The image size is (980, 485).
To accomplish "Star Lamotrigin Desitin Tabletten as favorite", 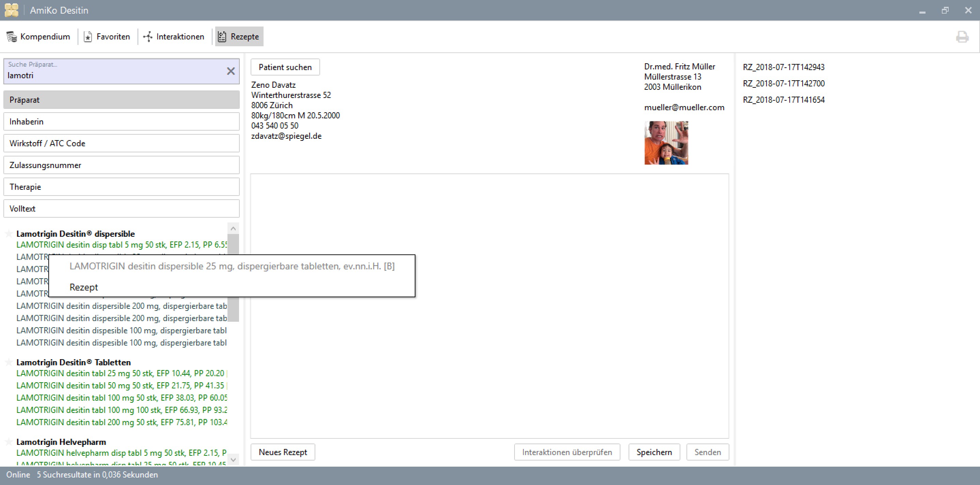I will pyautogui.click(x=9, y=362).
